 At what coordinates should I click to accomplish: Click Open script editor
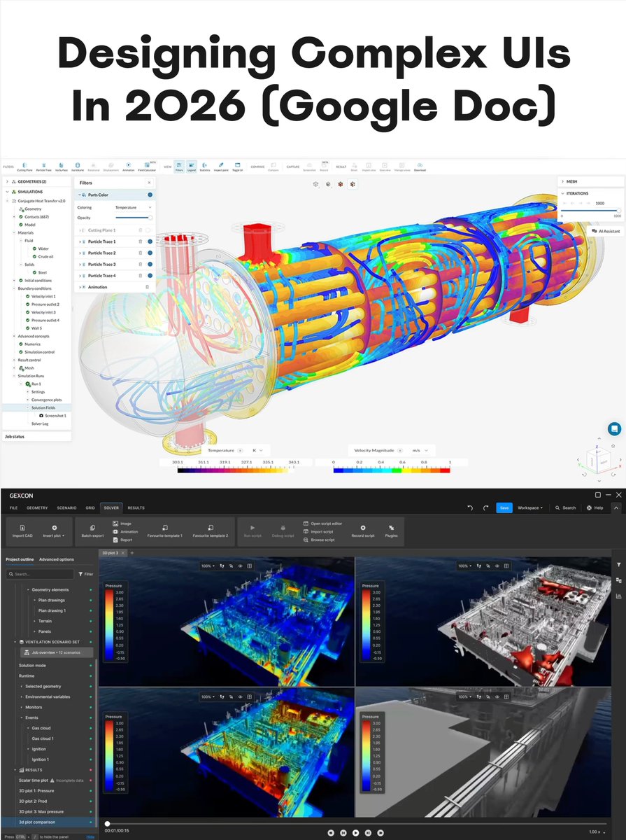click(323, 523)
